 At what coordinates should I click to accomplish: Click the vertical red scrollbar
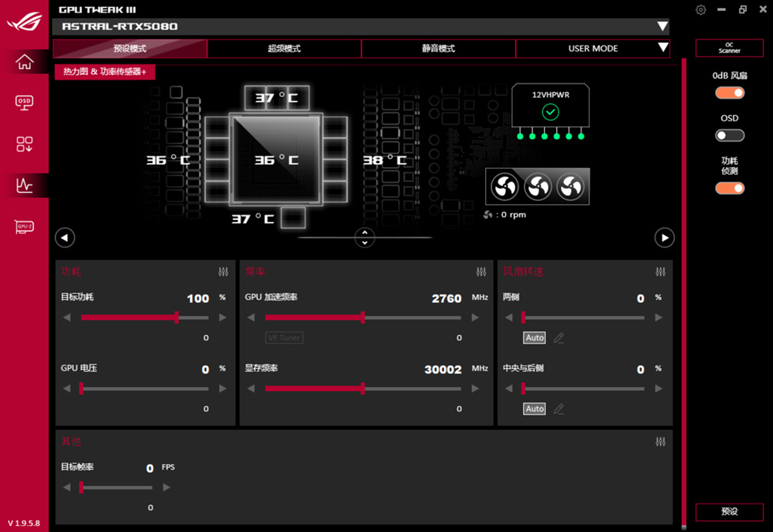coord(684,293)
